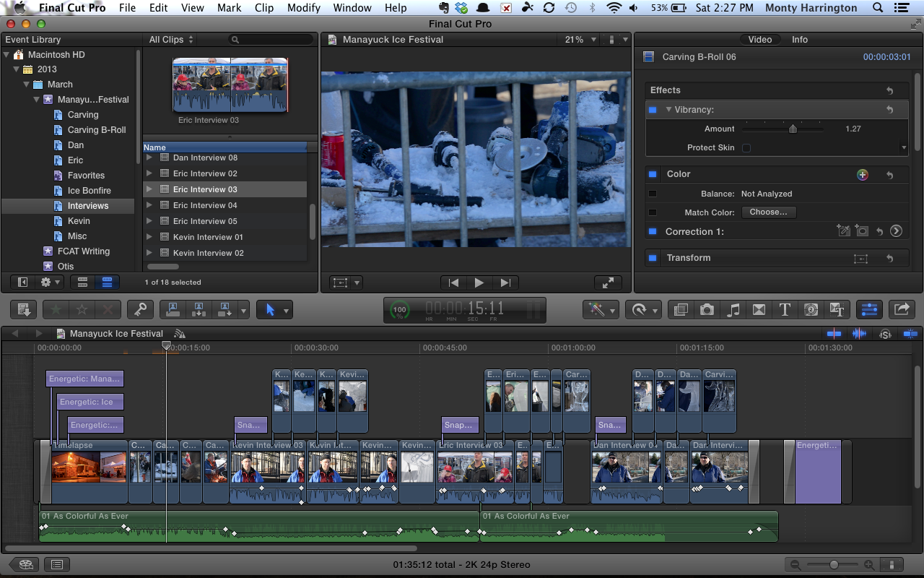Click the Choose... Match Color button
Screen dimensions: 924x578
[x=769, y=212]
